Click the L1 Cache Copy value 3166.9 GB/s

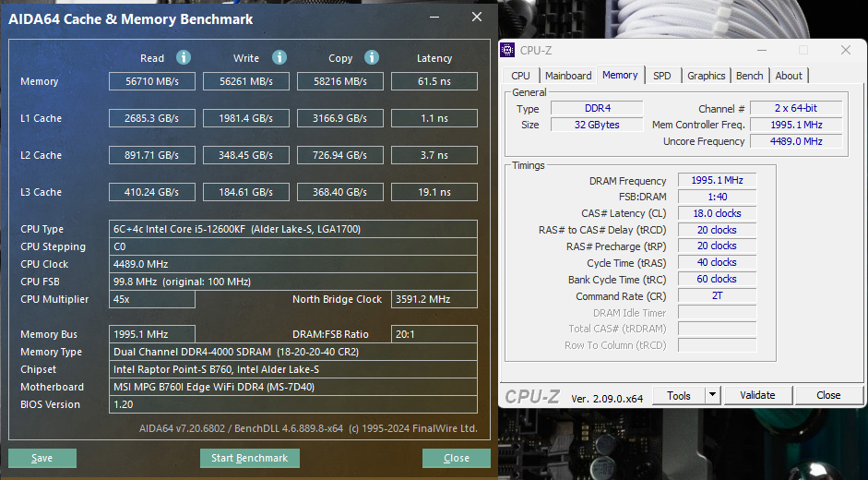pos(339,118)
